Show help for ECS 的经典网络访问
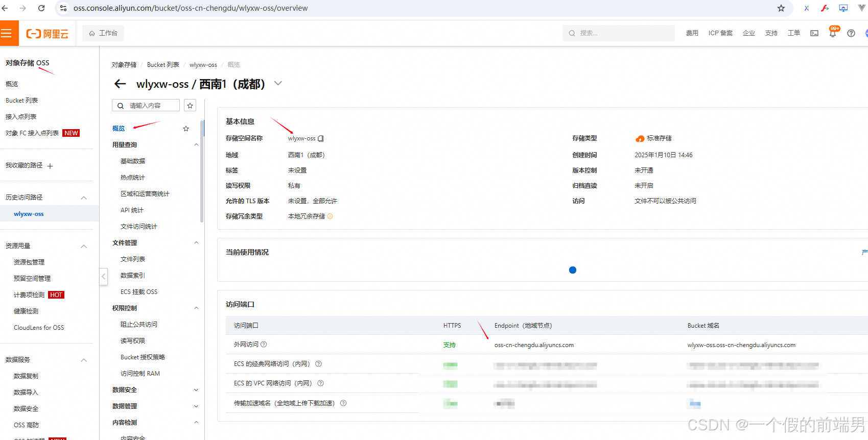868x440 pixels. [318, 364]
